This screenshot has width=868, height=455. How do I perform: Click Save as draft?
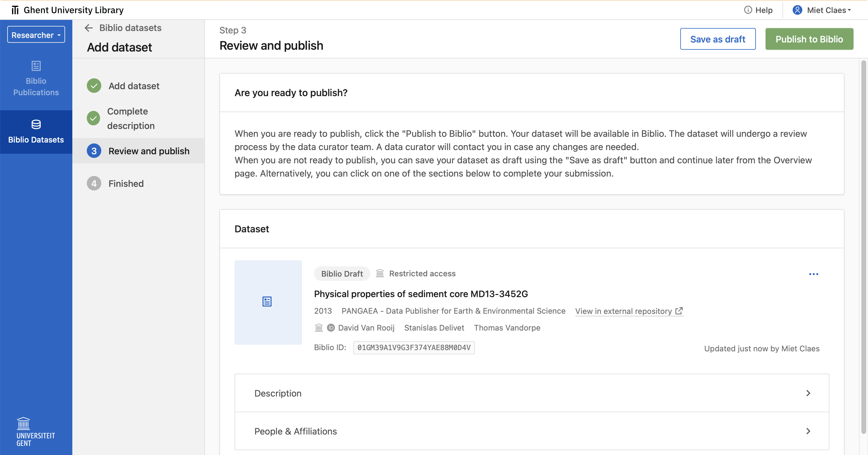[718, 39]
